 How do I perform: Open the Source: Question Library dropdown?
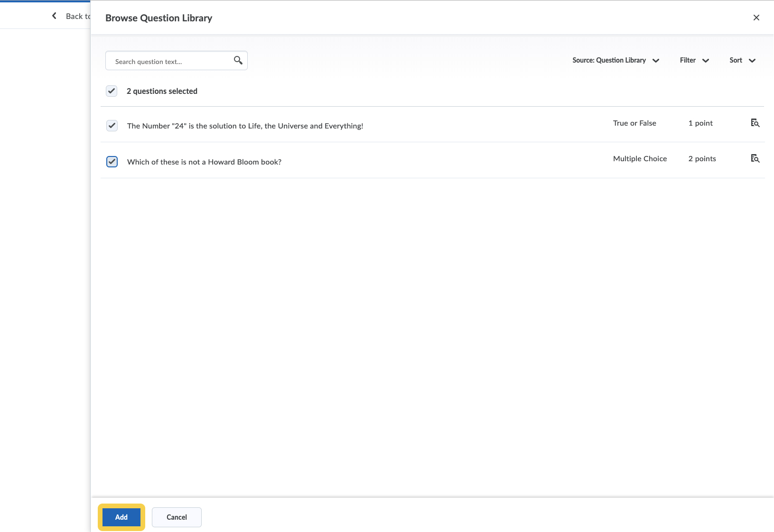(x=615, y=60)
